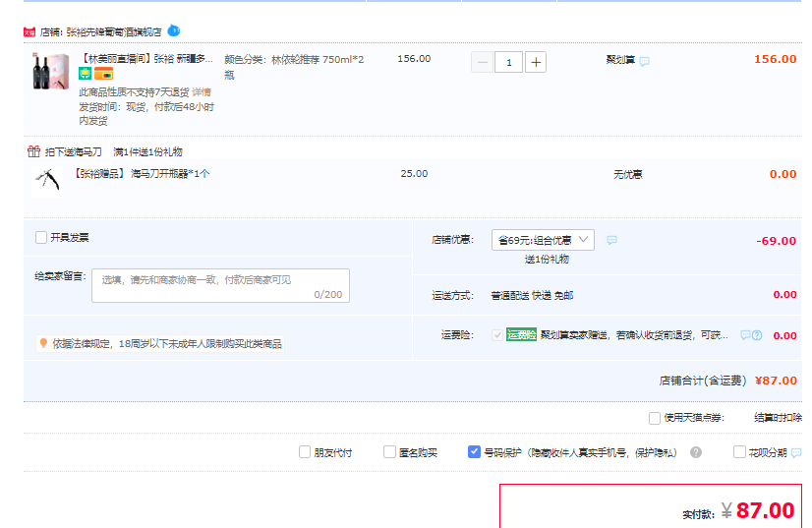Open the 详情 link about 7-day return
Screen dimensions: 812x528
pos(202,92)
